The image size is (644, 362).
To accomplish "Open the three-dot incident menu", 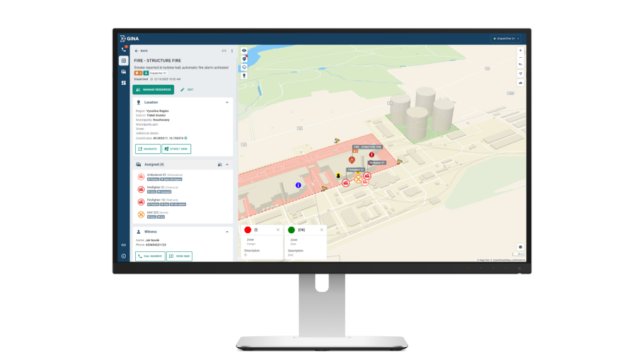I will (232, 51).
